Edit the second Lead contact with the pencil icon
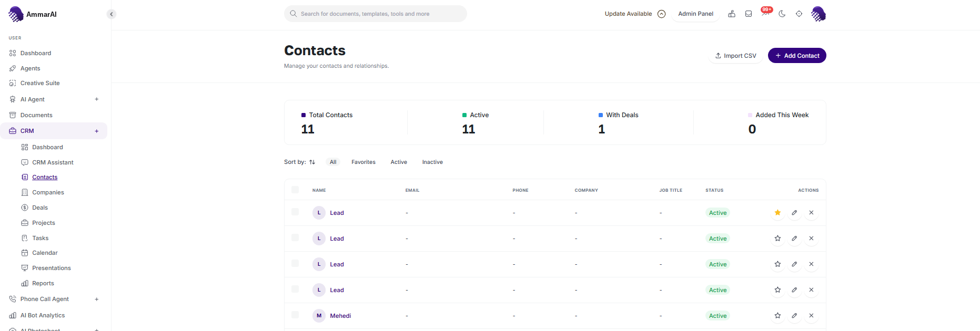Screen dimensions: 980x331 [x=794, y=239]
